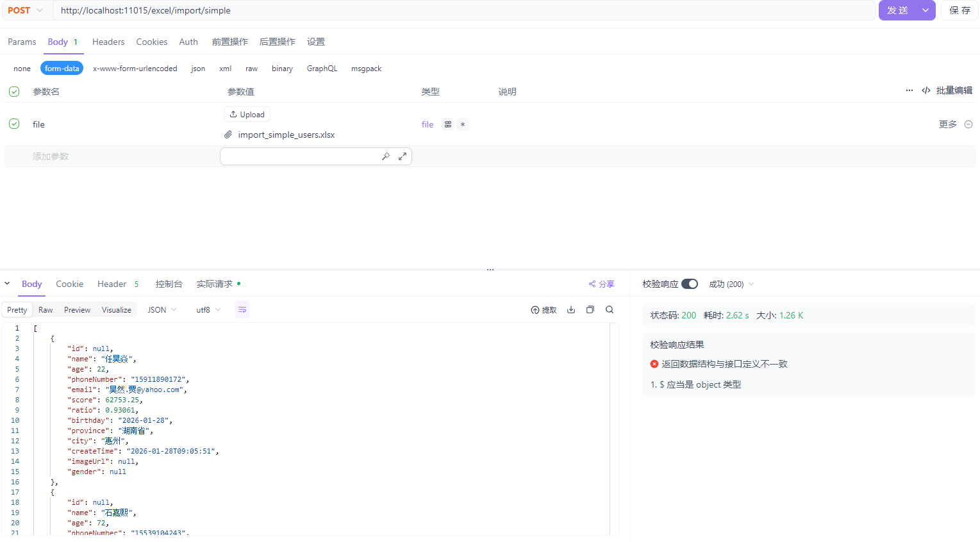Open the utf8 encoding dropdown
The width and height of the screenshot is (980, 542).
pos(208,310)
